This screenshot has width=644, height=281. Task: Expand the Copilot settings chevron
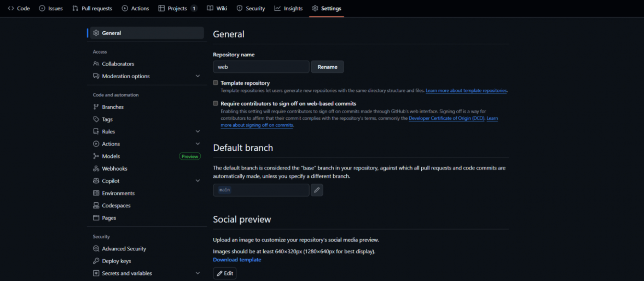[198, 181]
